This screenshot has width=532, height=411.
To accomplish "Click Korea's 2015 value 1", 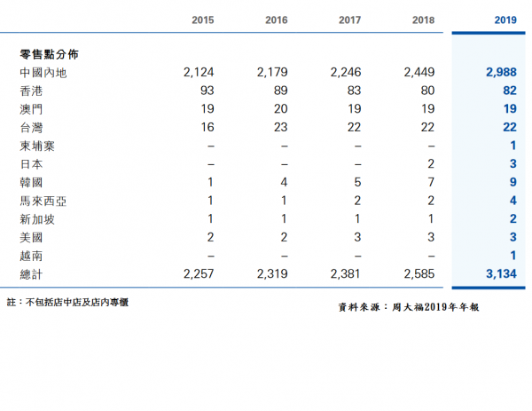I will [x=211, y=182].
